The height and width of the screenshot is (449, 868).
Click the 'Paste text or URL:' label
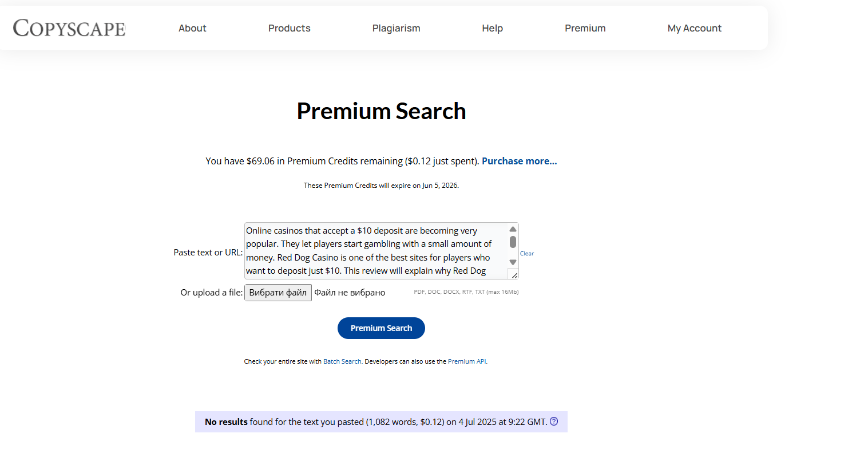click(208, 252)
